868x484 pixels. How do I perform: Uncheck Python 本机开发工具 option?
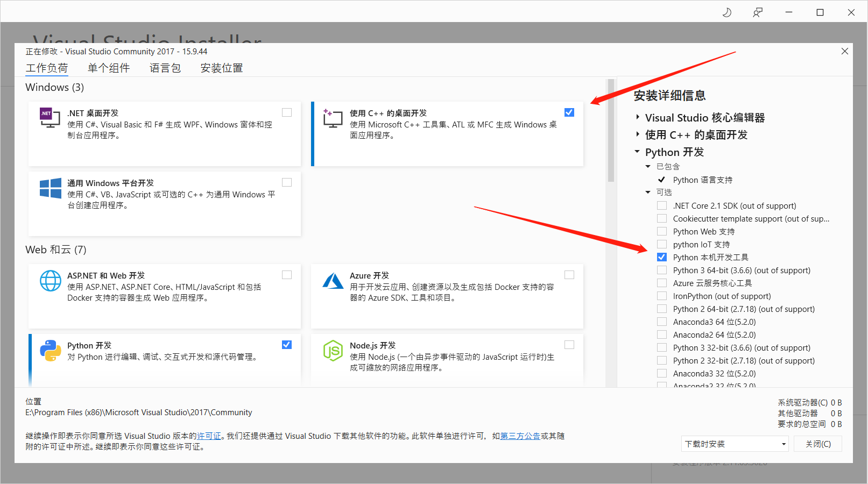[662, 257]
